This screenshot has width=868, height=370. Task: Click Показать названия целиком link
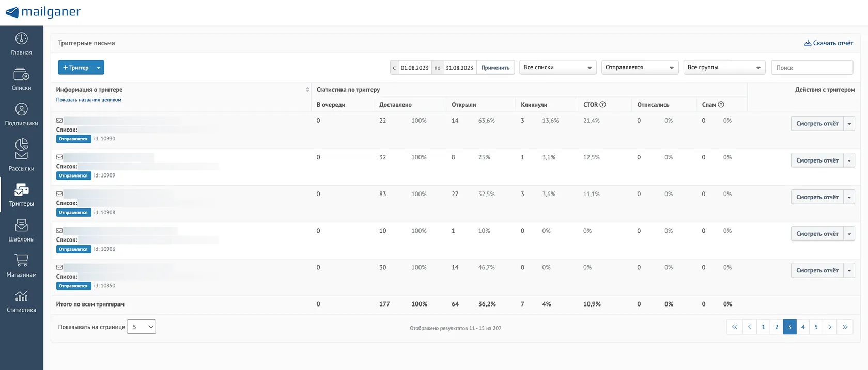(89, 100)
